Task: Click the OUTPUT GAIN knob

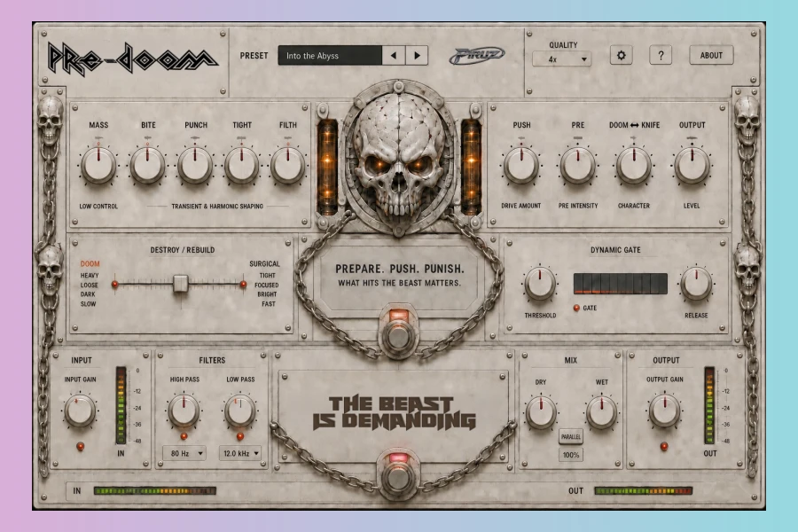Action: pos(664,411)
